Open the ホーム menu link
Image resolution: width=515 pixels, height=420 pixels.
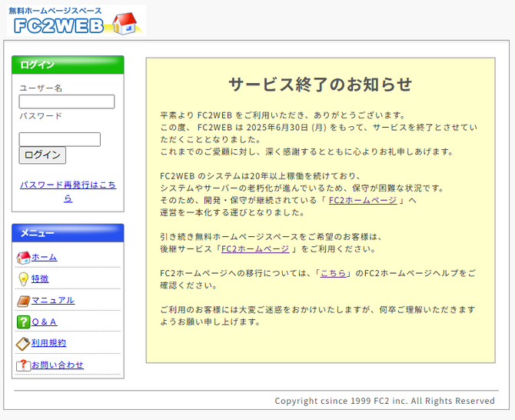click(x=44, y=258)
